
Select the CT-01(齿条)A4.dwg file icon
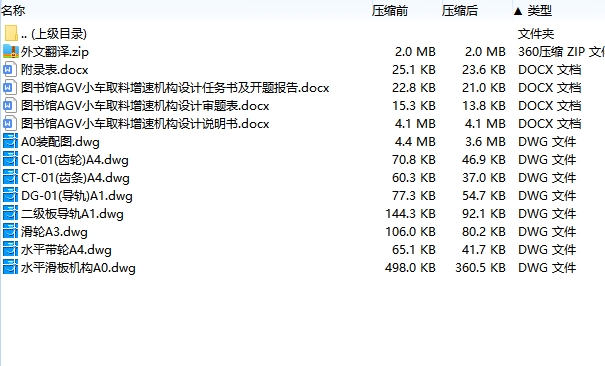pos(10,178)
